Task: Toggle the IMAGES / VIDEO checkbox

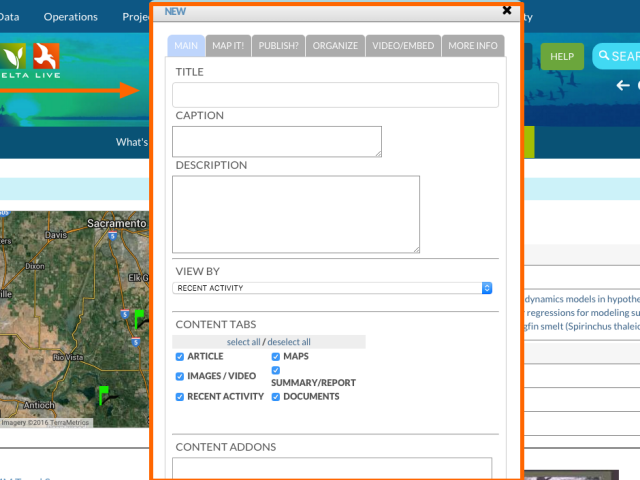Action: (x=180, y=377)
